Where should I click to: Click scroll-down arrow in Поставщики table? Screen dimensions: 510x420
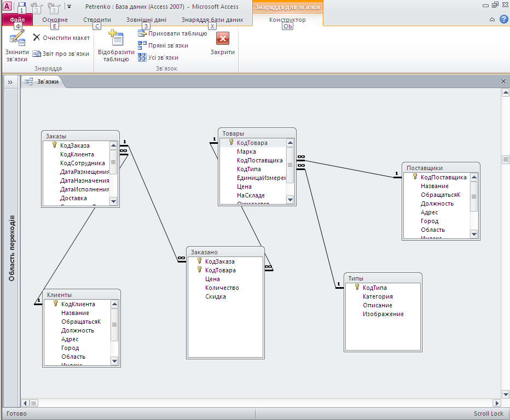474,234
